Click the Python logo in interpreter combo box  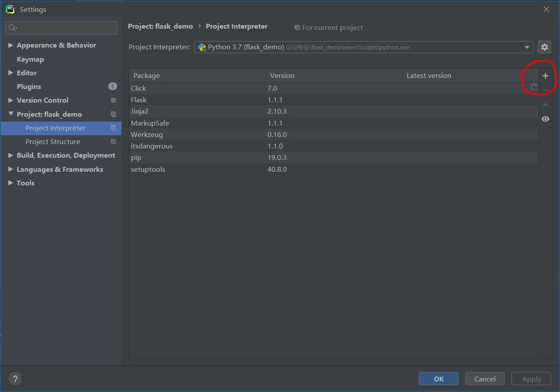click(x=202, y=47)
